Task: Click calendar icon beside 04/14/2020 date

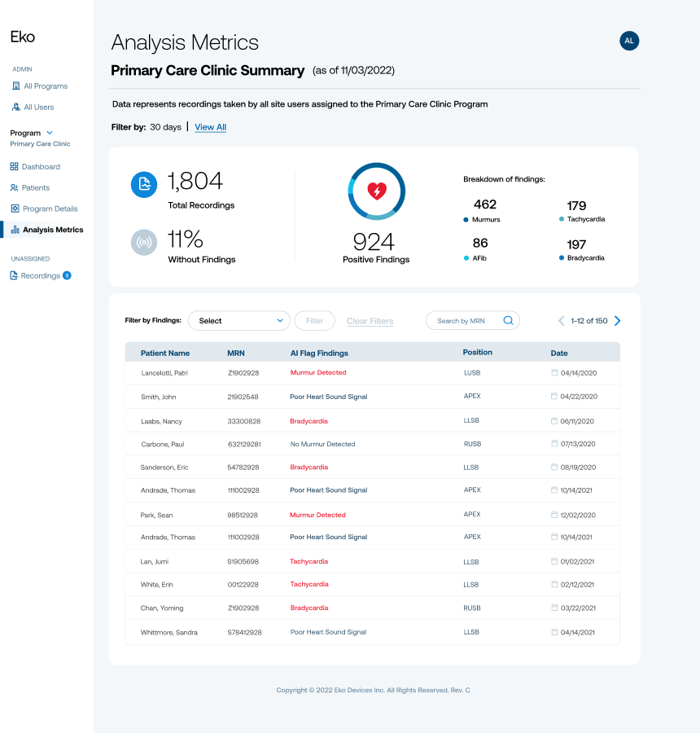Action: click(554, 372)
